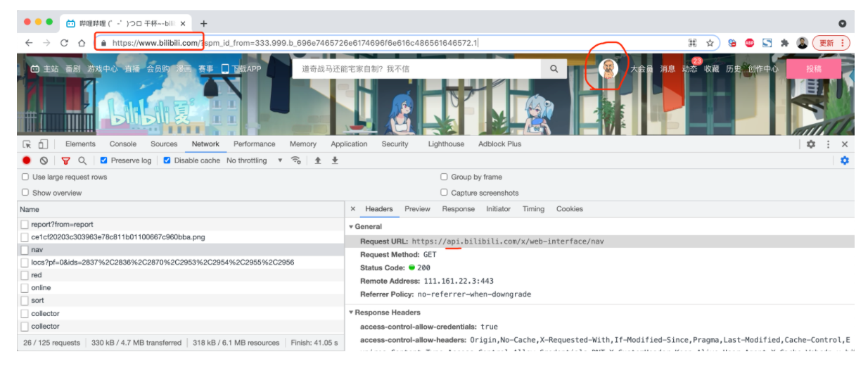
Task: Open the Application panel
Action: (349, 144)
